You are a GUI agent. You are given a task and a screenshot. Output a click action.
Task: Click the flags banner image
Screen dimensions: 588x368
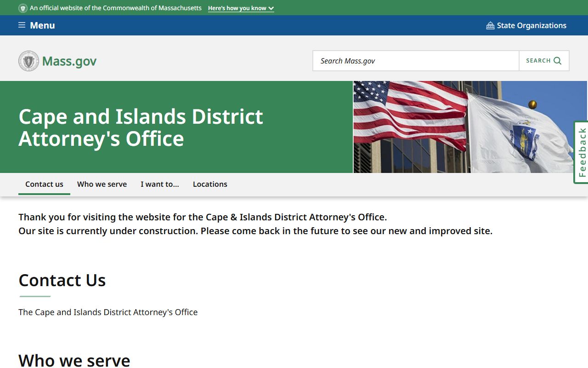point(470,127)
